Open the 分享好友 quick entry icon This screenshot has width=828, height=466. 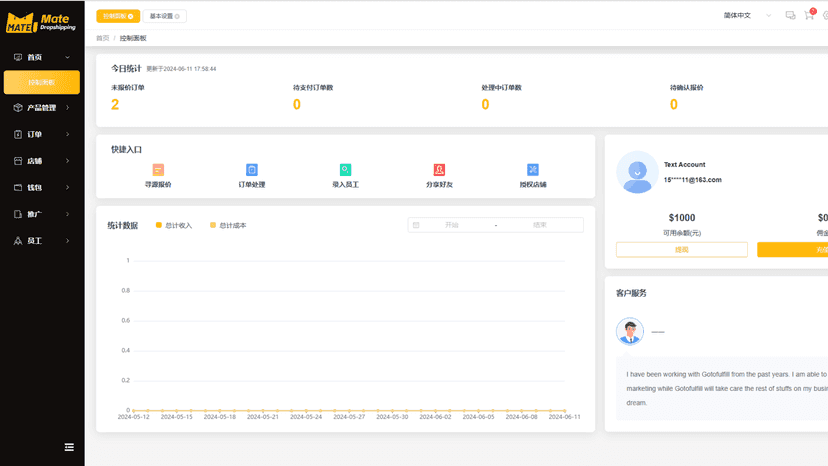[439, 170]
